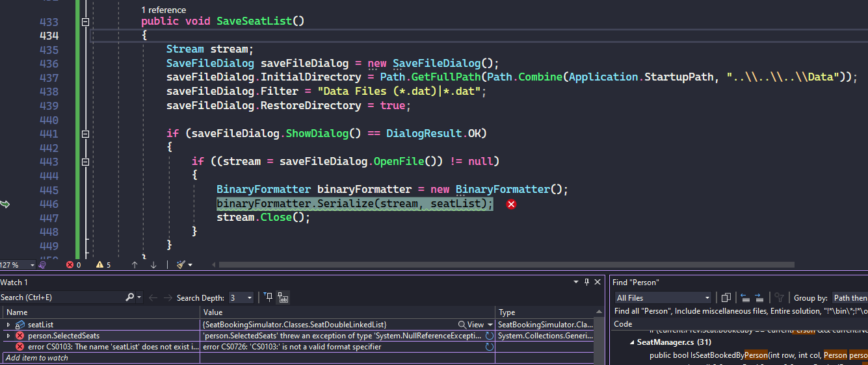Collapse the SeatManager.cs (31) results group
This screenshot has height=365, width=868.
click(x=632, y=342)
